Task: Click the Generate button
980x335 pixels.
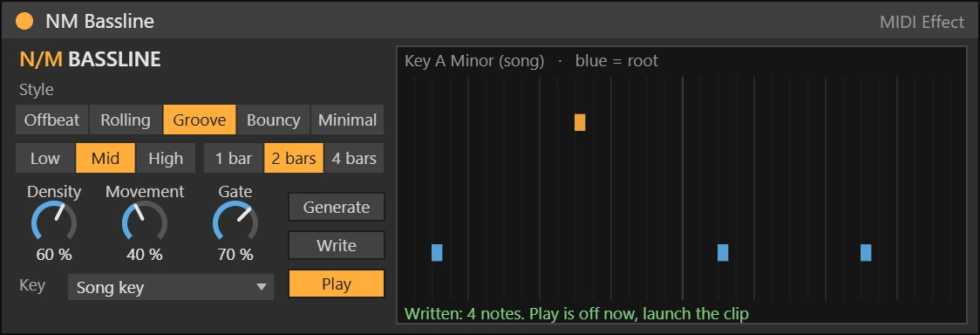Action: point(337,207)
